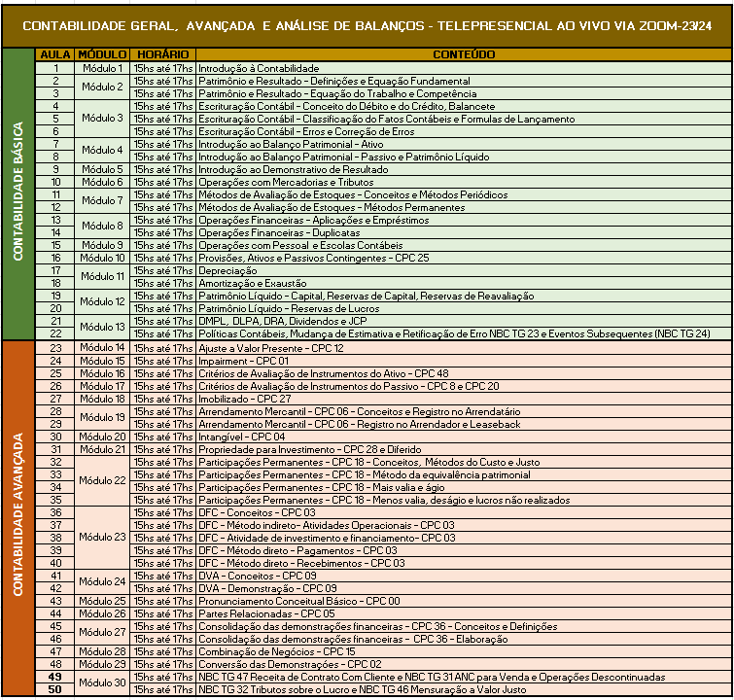The width and height of the screenshot is (734, 700).
Task: Click 'NBC TG 47 Receita de Contrato Com Cliente' row content
Action: [464, 677]
